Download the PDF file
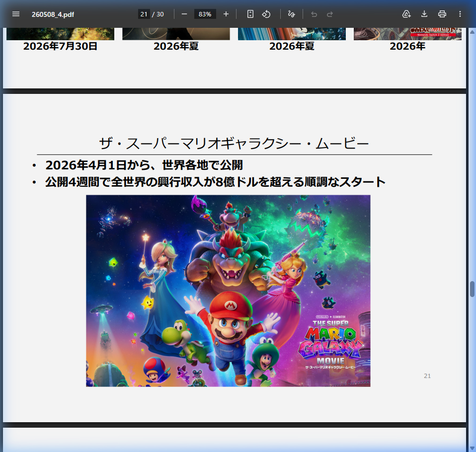Screen dimensions: 476x452 [424, 14]
